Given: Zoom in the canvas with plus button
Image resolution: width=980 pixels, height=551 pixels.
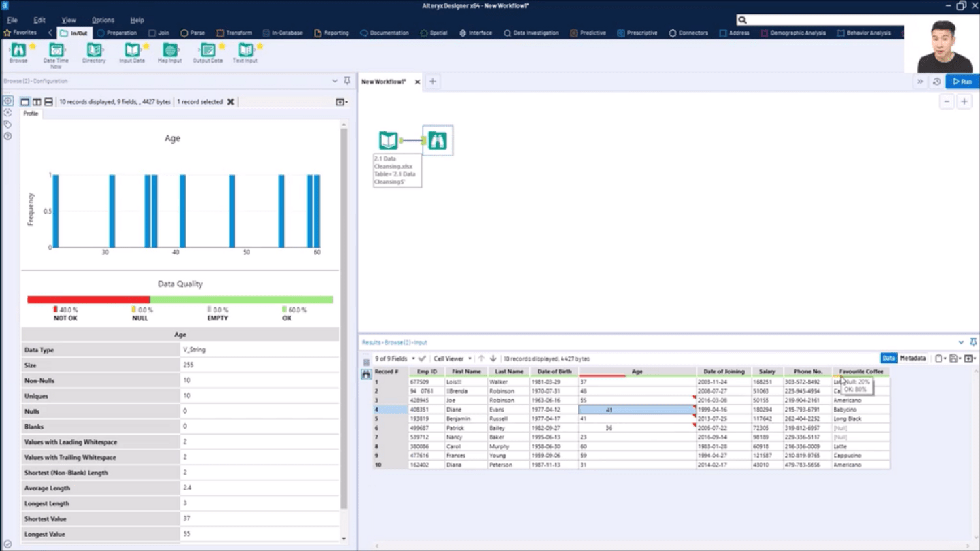Looking at the screenshot, I should tap(964, 102).
